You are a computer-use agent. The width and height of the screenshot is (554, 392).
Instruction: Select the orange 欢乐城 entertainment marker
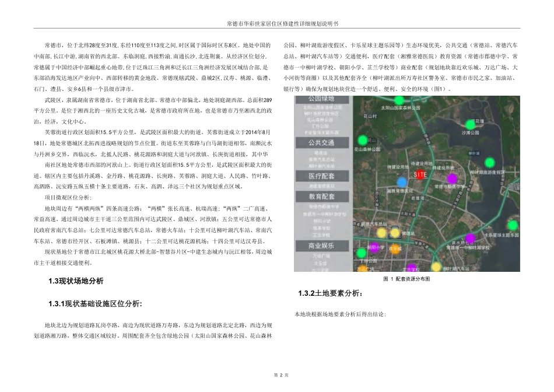click(395, 250)
